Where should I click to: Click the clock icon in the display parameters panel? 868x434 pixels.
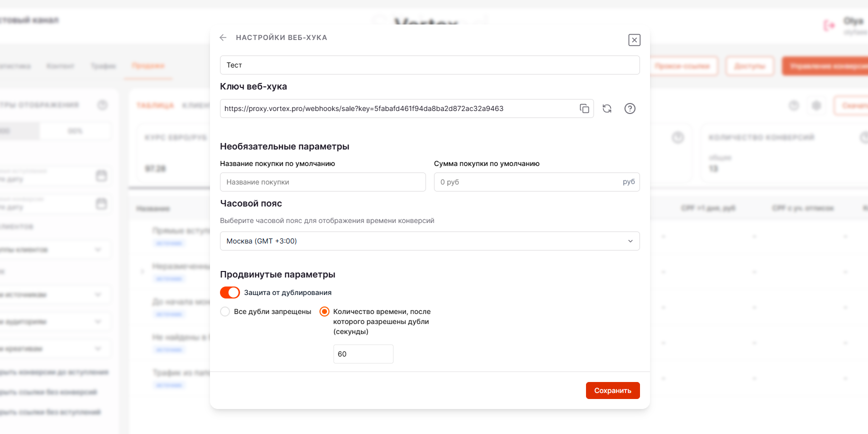tap(102, 104)
